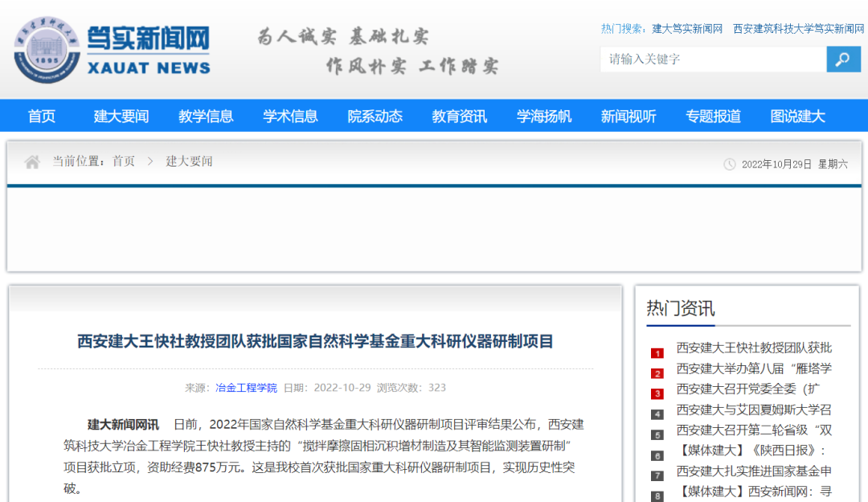Go to 教学信息 in navigation bar
Image resolution: width=868 pixels, height=502 pixels.
tap(206, 116)
